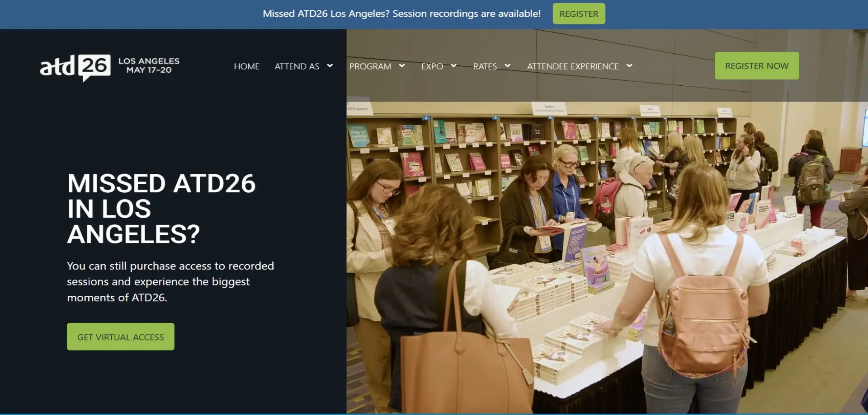The image size is (868, 415).
Task: Expand the Program dropdown chevron
Action: click(402, 66)
